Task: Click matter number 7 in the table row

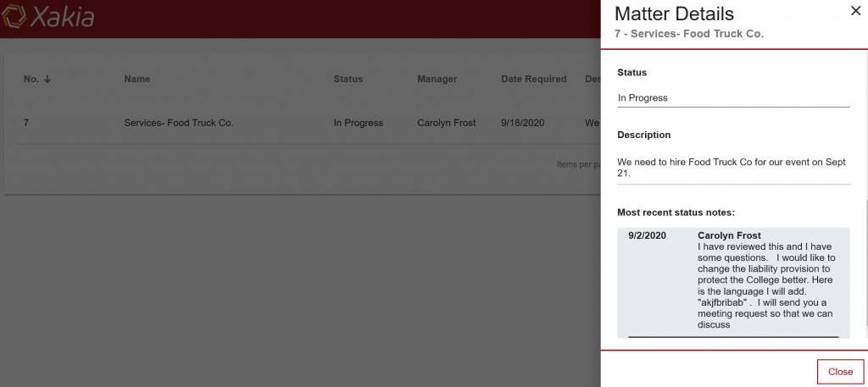Action: coord(26,123)
